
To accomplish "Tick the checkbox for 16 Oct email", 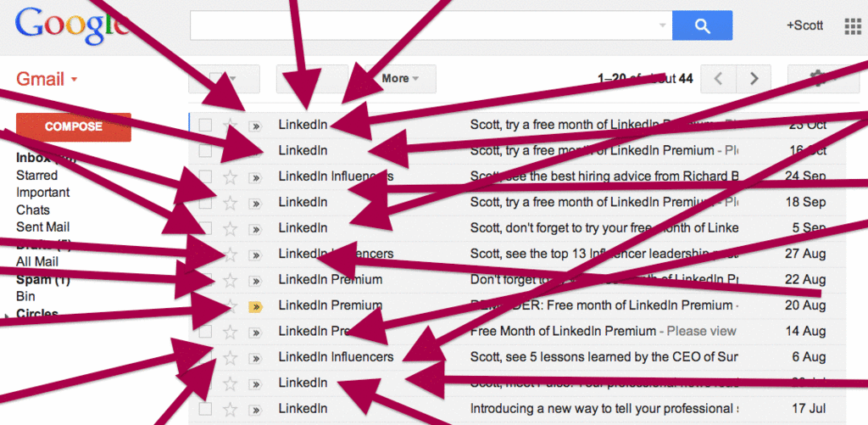I will click(205, 151).
